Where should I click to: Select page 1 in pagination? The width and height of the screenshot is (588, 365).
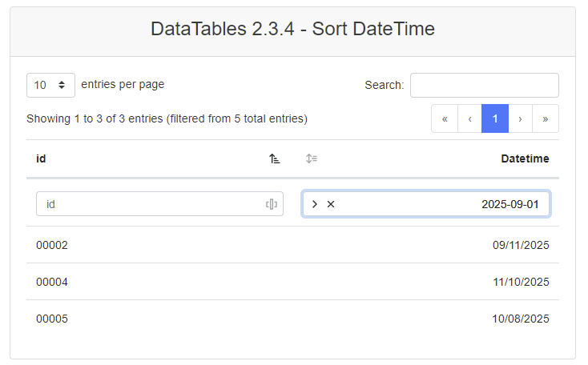(x=495, y=118)
